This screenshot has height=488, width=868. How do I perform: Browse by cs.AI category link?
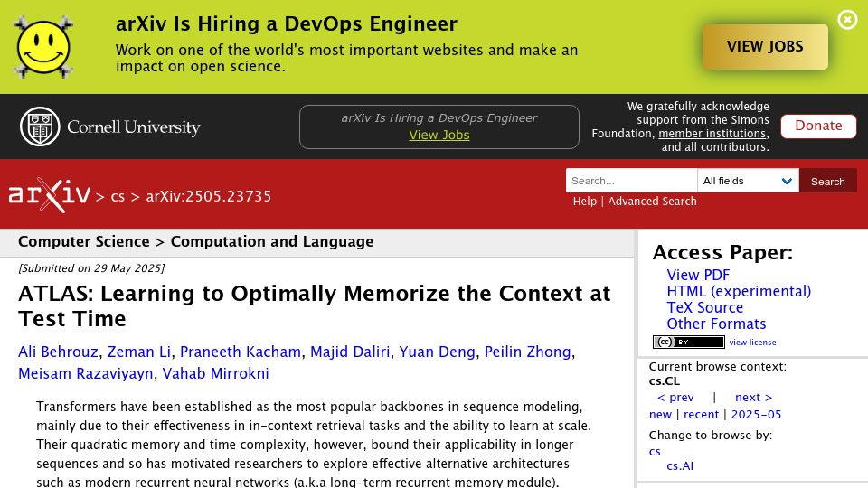point(680,466)
